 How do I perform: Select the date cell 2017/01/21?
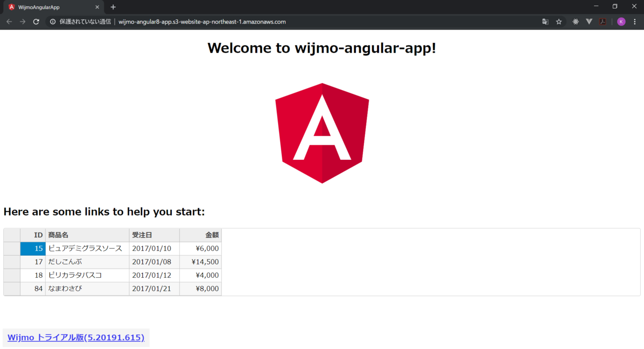click(x=155, y=288)
